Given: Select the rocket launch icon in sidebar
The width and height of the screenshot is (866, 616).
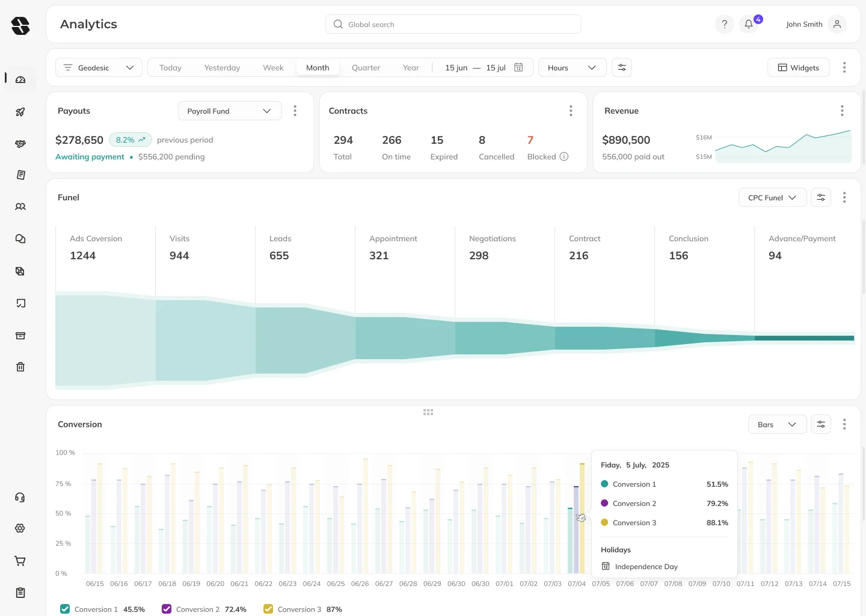Looking at the screenshot, I should pyautogui.click(x=20, y=112).
